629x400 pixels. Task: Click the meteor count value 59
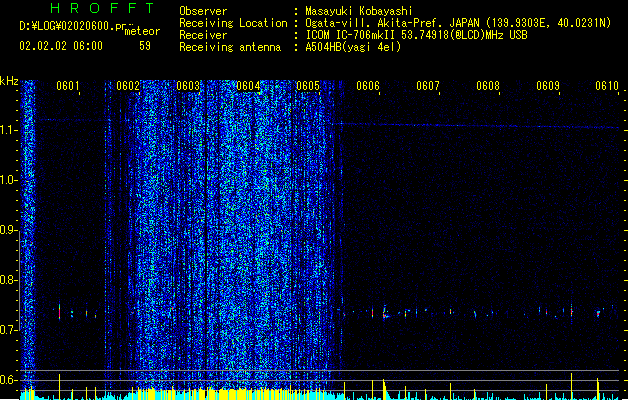pyautogui.click(x=145, y=46)
